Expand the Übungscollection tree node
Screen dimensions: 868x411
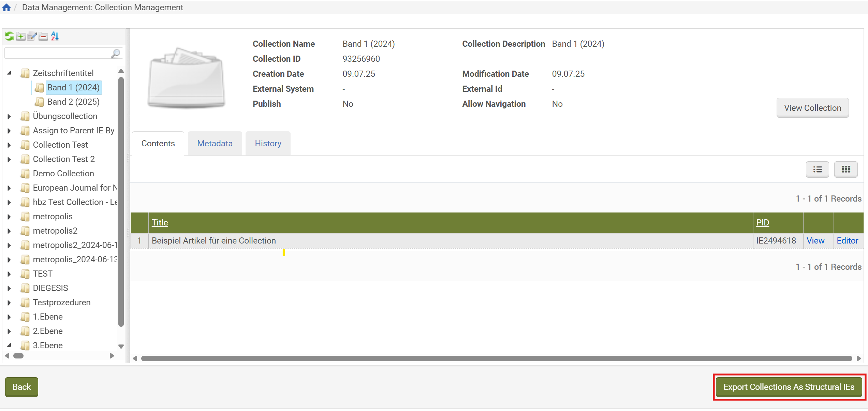coord(9,116)
